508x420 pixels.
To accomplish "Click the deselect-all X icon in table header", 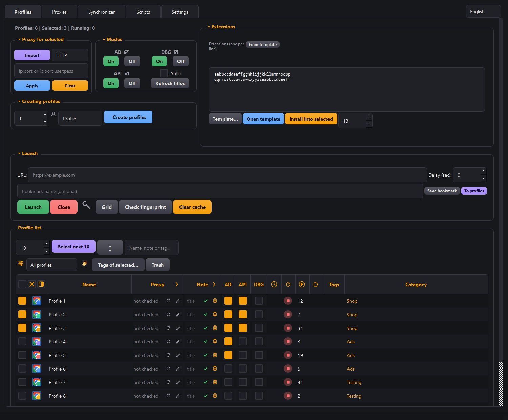I will (x=32, y=284).
